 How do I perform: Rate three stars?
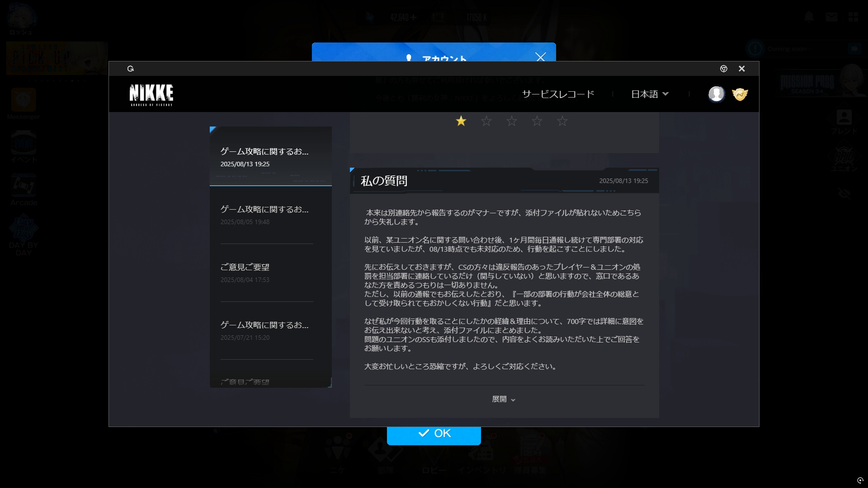511,121
